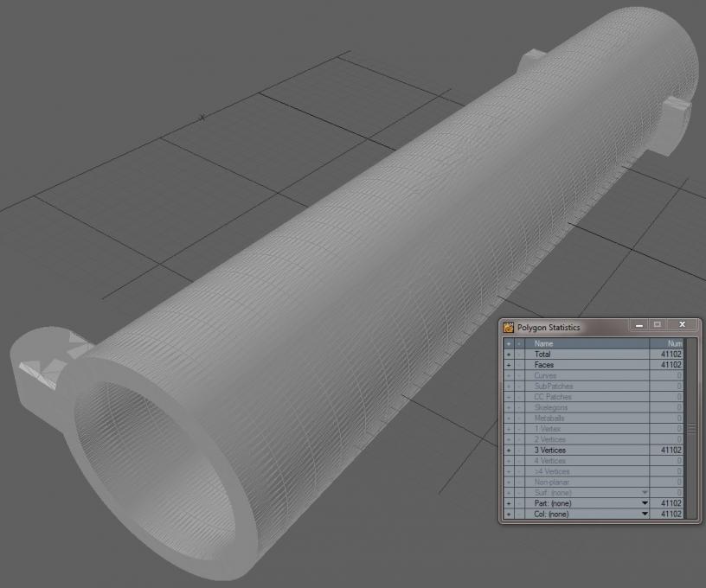Open the Col (none) dropdown arrow

coord(644,514)
